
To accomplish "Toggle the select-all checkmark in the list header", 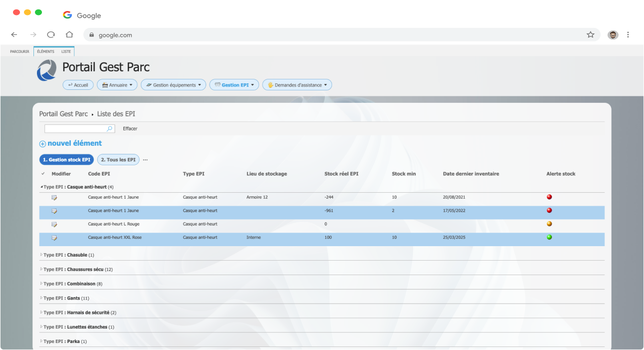I will pyautogui.click(x=43, y=174).
